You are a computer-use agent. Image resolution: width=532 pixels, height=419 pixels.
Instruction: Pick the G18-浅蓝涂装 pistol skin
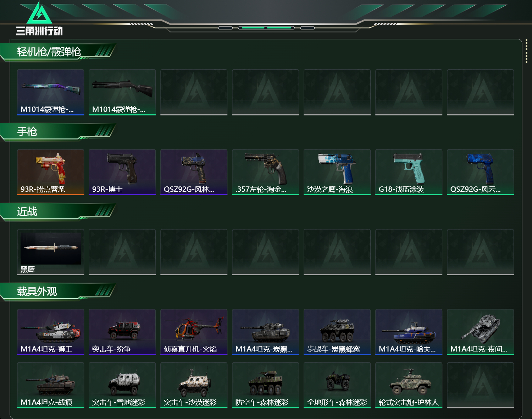[x=409, y=172]
